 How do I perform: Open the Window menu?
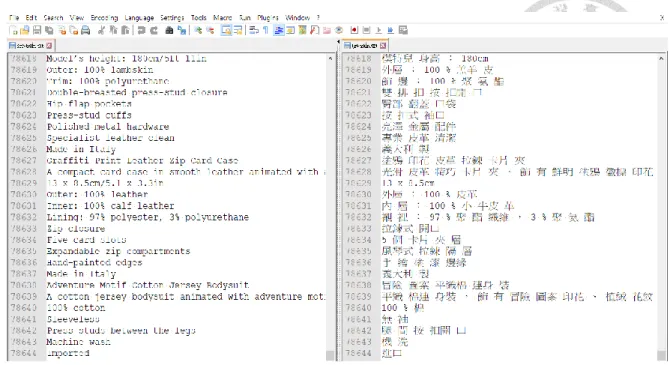pos(297,18)
